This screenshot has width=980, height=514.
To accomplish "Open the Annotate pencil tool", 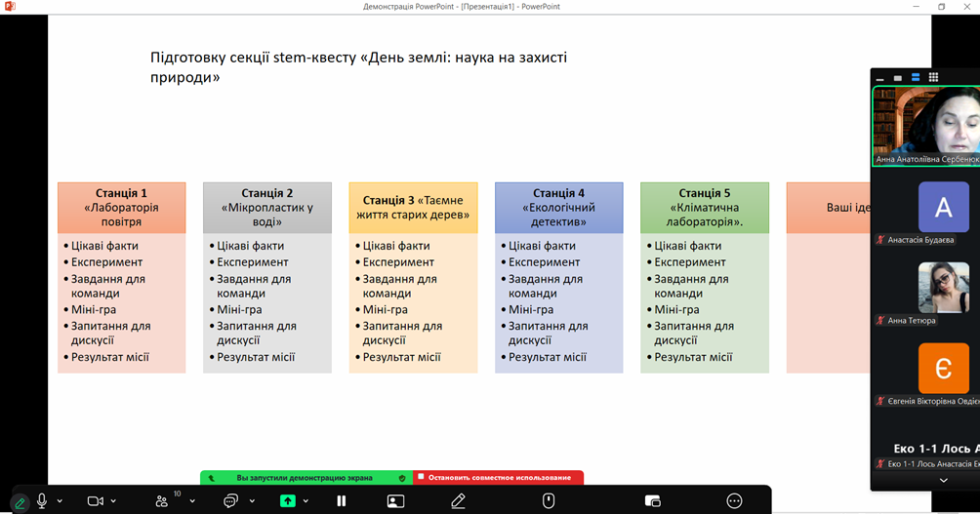I will click(x=458, y=501).
